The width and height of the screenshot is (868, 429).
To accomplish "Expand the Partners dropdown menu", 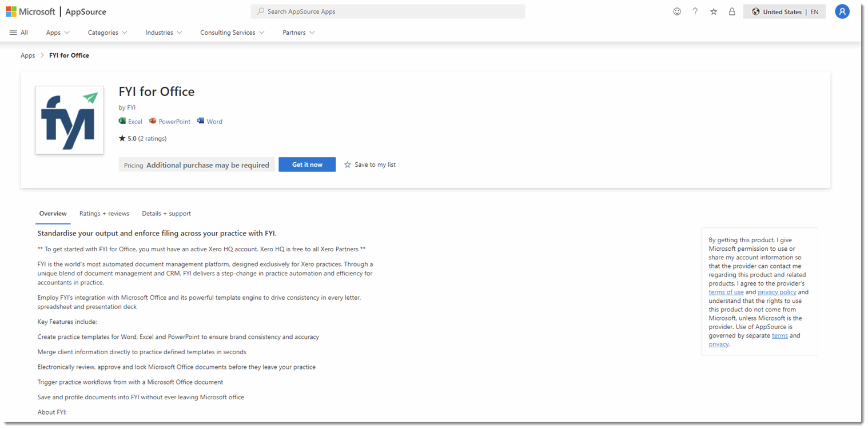I will pyautogui.click(x=298, y=33).
